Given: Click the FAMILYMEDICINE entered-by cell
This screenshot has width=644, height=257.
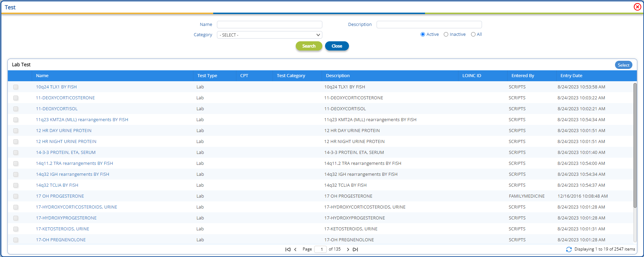Looking at the screenshot, I should tap(527, 196).
